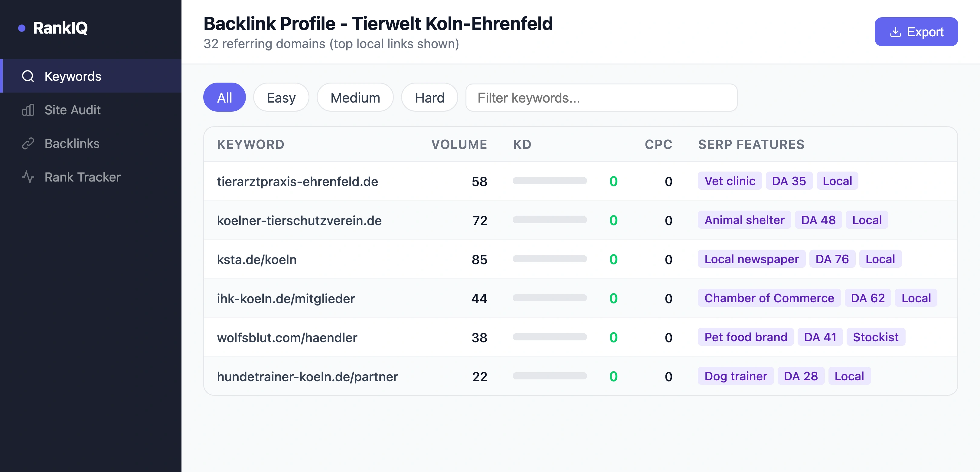The height and width of the screenshot is (472, 980).
Task: Toggle the Medium difficulty filter
Action: pos(355,97)
